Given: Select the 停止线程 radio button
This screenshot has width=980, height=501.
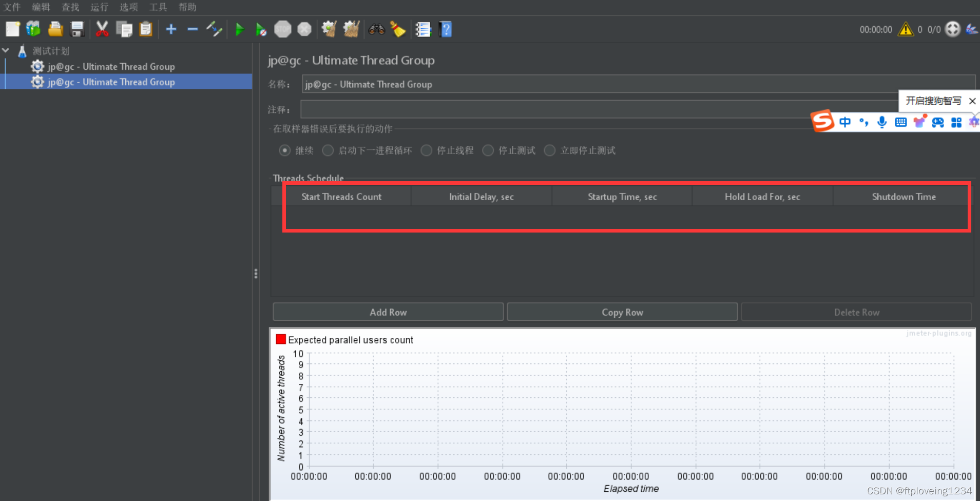Looking at the screenshot, I should [426, 150].
